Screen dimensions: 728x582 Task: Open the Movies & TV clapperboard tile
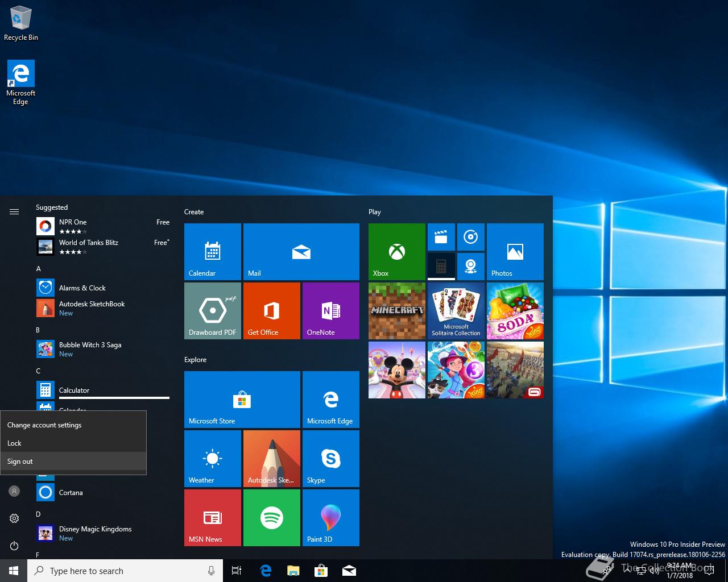[441, 237]
